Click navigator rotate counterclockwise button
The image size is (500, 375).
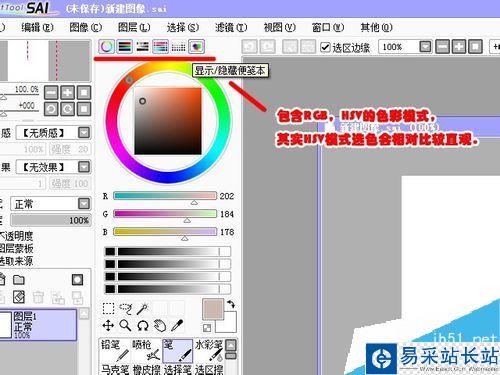tap(51, 109)
